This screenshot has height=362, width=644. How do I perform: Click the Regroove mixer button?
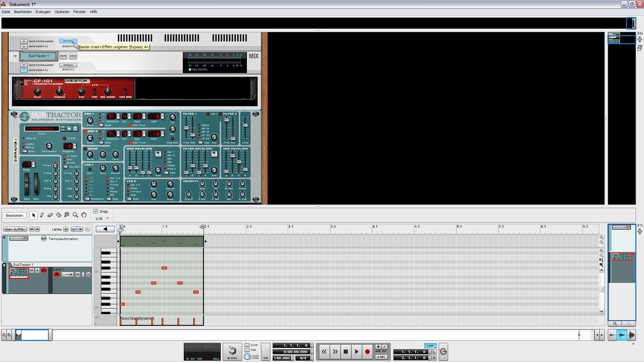click(443, 352)
